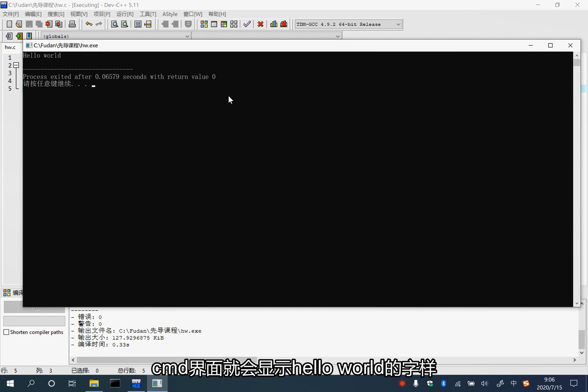The height and width of the screenshot is (392, 588).
Task: Click the Find (magnifier) icon
Action: tap(115, 24)
